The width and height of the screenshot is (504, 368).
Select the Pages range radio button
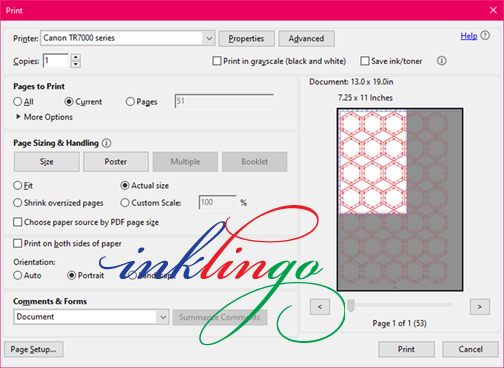[130, 102]
